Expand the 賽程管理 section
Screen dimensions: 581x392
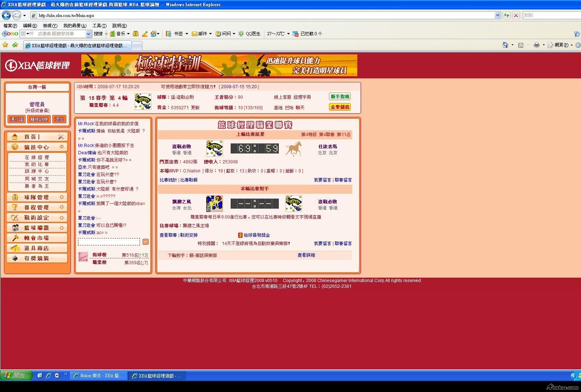tap(61, 207)
